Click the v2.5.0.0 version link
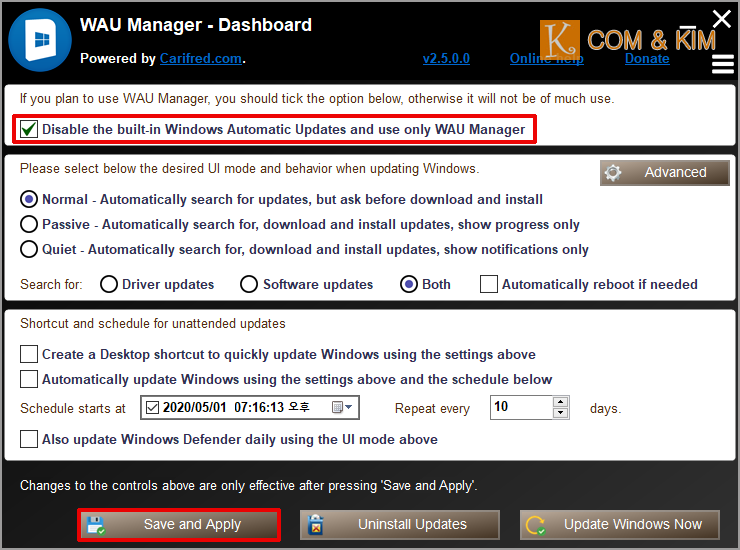This screenshot has height=550, width=740. [446, 58]
